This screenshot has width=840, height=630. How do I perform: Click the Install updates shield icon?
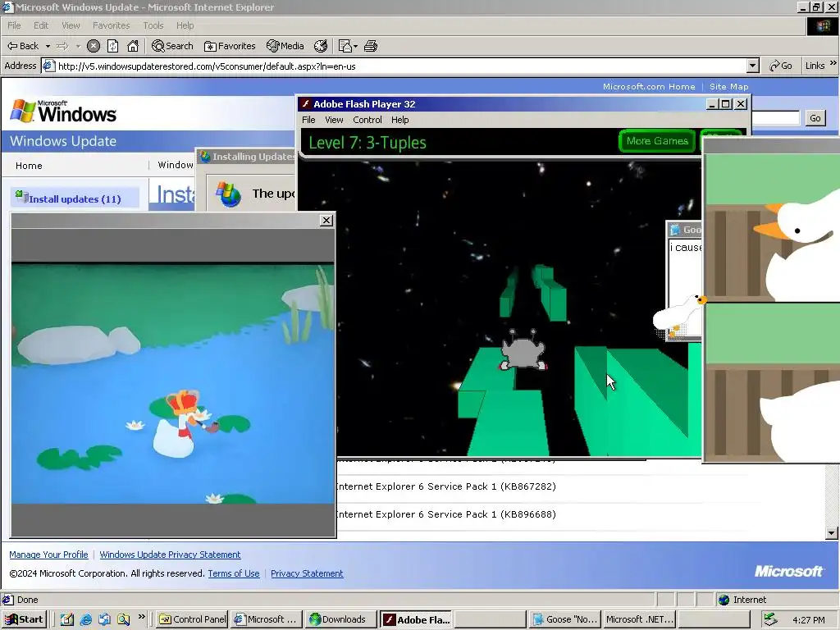point(21,197)
